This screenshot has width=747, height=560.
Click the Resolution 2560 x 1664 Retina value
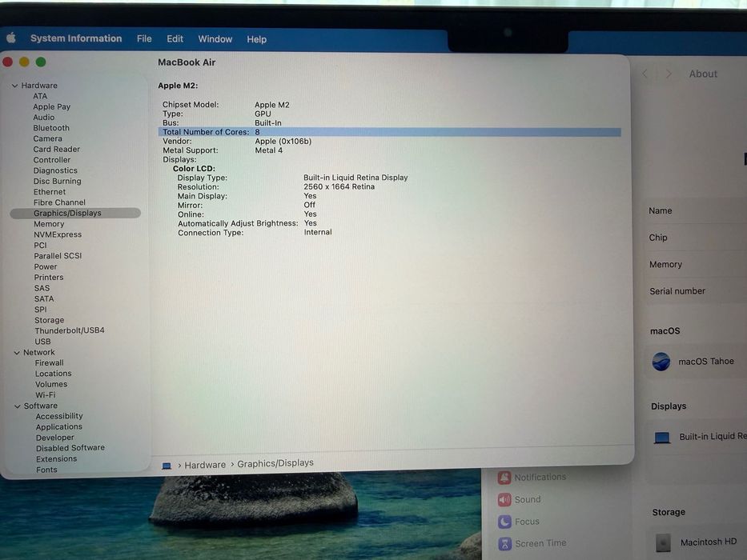pyautogui.click(x=339, y=186)
